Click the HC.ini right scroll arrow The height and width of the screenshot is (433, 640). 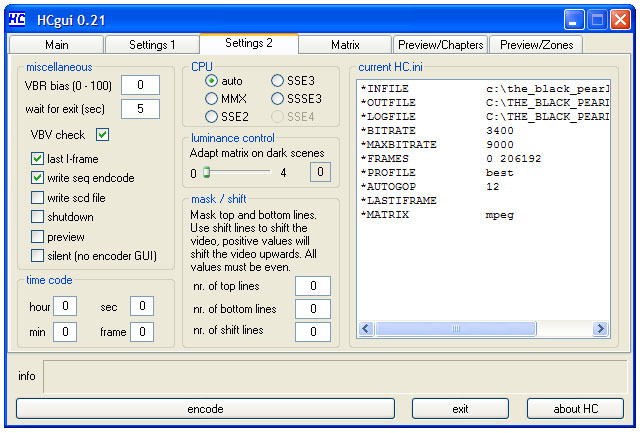600,329
